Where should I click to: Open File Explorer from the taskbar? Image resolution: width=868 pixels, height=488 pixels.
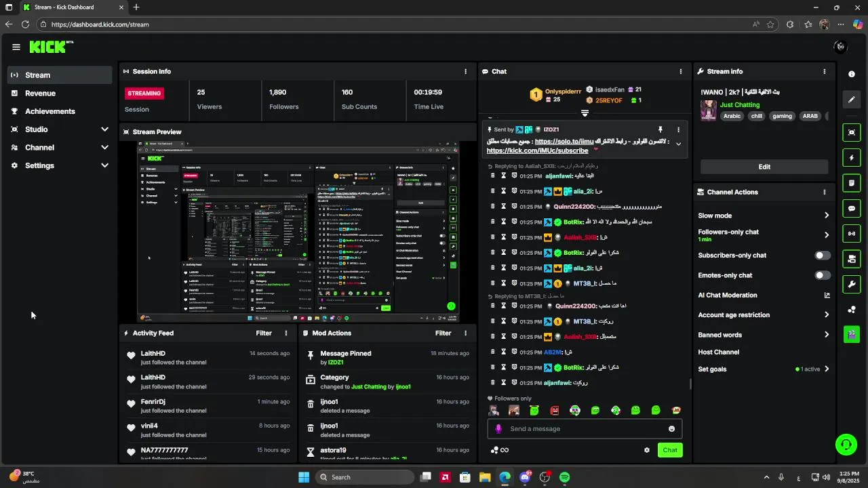point(485,477)
